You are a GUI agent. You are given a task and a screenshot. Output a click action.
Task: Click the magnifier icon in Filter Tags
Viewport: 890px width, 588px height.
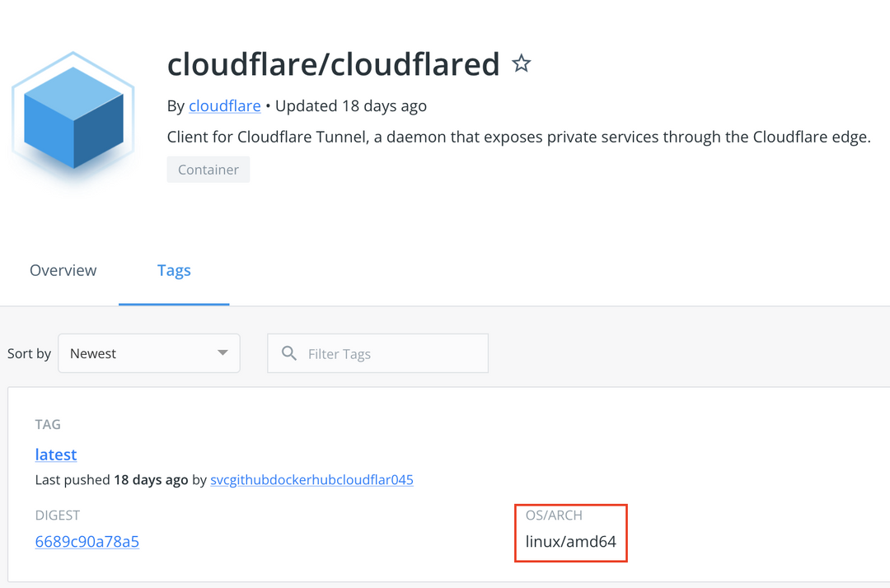point(289,353)
